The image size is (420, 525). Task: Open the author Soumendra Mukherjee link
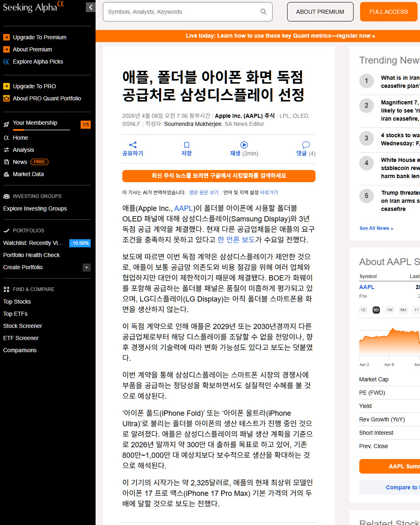click(193, 124)
